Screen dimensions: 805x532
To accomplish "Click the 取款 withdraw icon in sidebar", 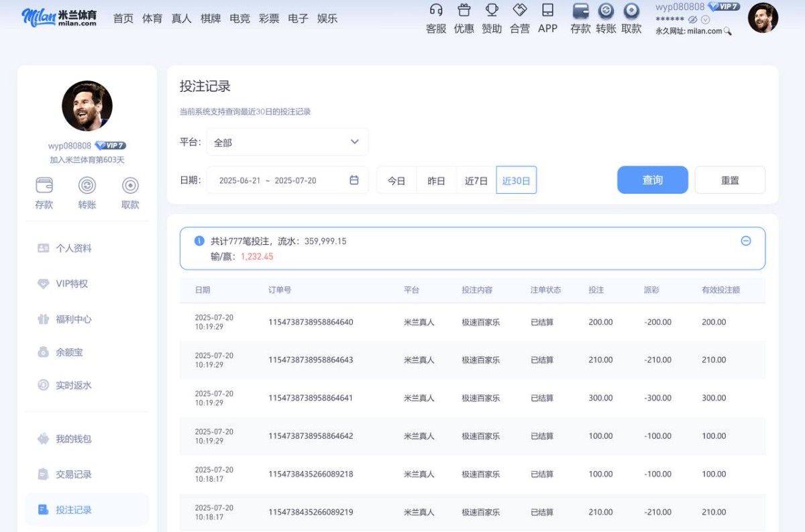I will (130, 186).
